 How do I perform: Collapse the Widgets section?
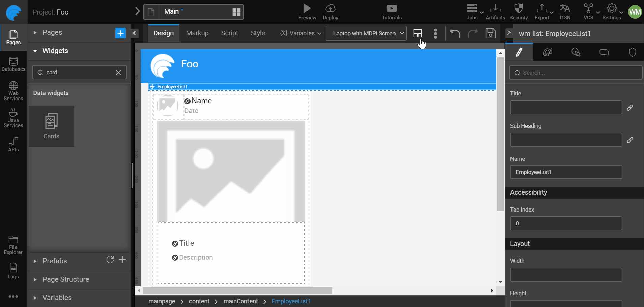click(x=35, y=51)
